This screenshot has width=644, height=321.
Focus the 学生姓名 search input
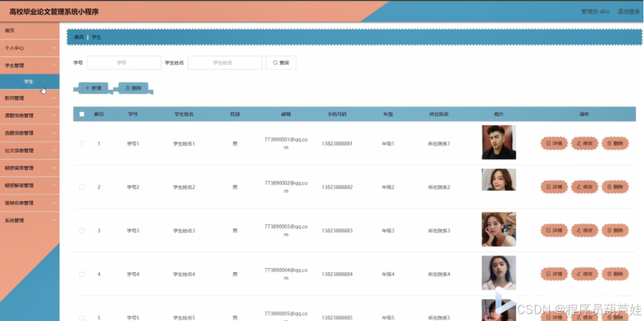point(225,63)
